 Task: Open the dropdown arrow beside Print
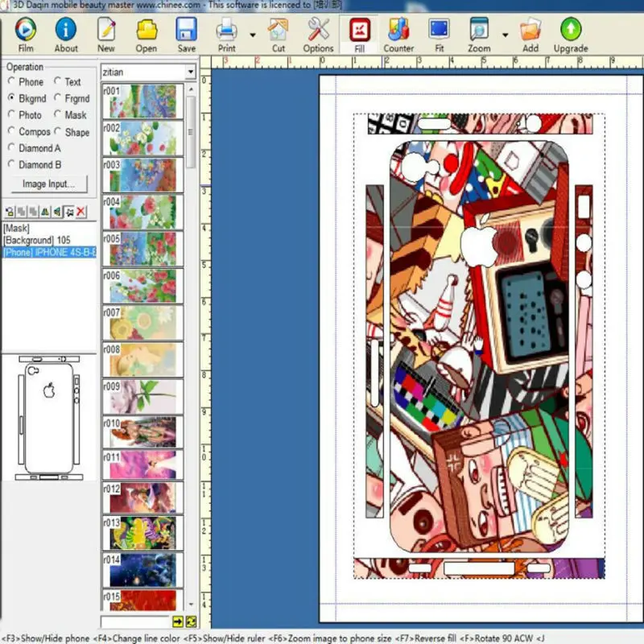pyautogui.click(x=253, y=35)
